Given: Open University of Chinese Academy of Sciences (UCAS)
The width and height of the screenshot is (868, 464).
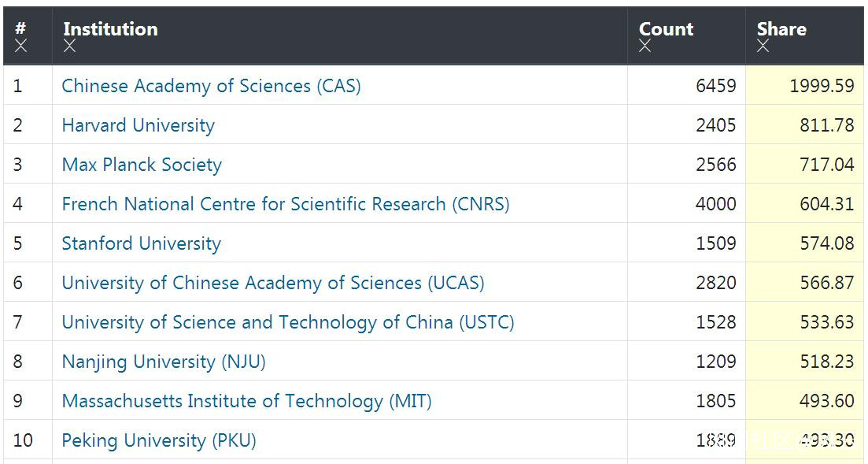Looking at the screenshot, I should click(x=272, y=283).
